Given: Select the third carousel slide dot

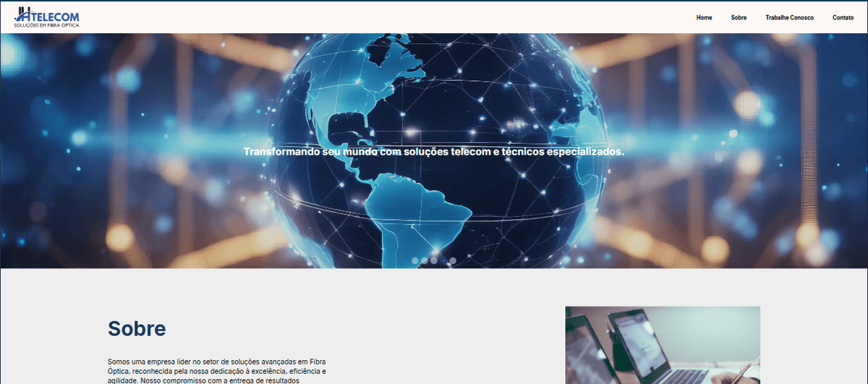Looking at the screenshot, I should (x=434, y=260).
